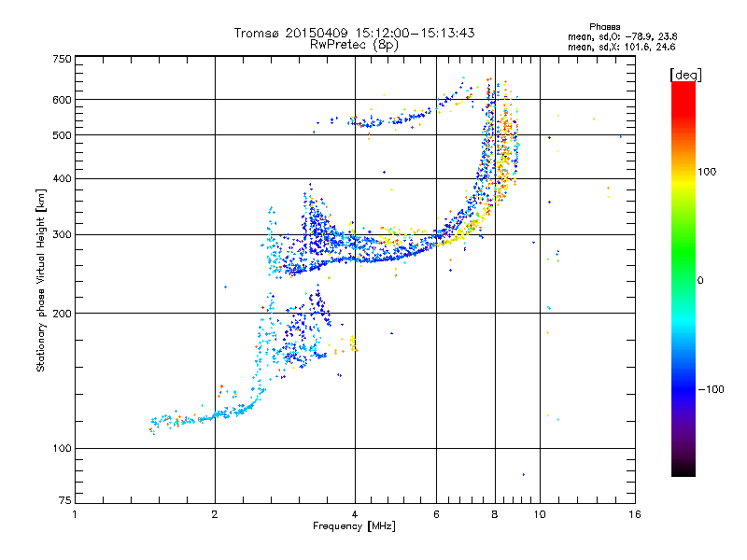
Task: Click the 'mean, sd,X: 101.6, 24.6' line
Action: point(621,47)
